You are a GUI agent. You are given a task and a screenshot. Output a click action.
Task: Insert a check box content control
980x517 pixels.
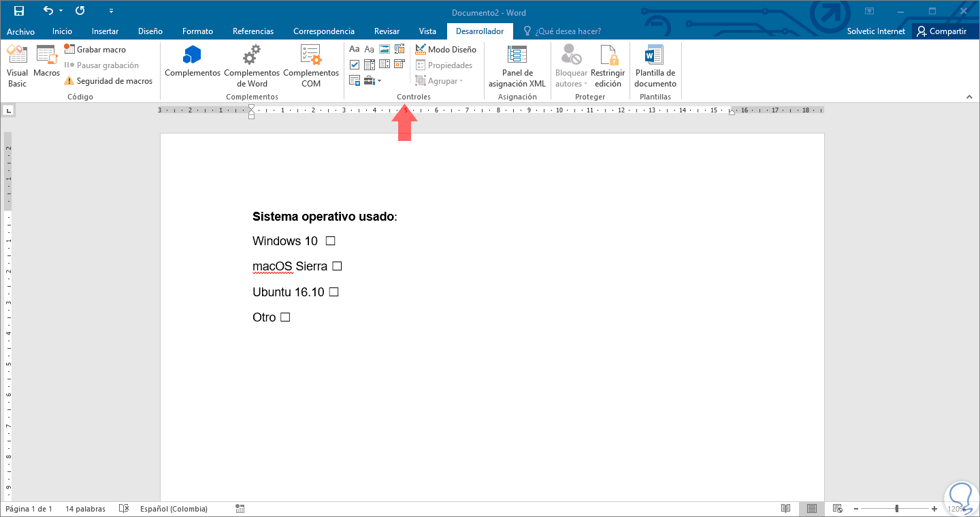tap(355, 64)
